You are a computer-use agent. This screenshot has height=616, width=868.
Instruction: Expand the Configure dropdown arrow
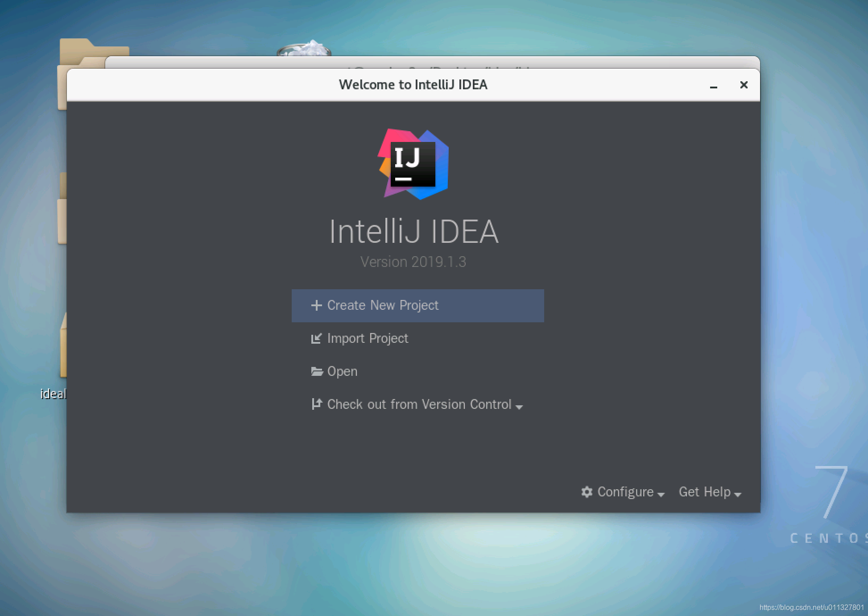point(661,494)
